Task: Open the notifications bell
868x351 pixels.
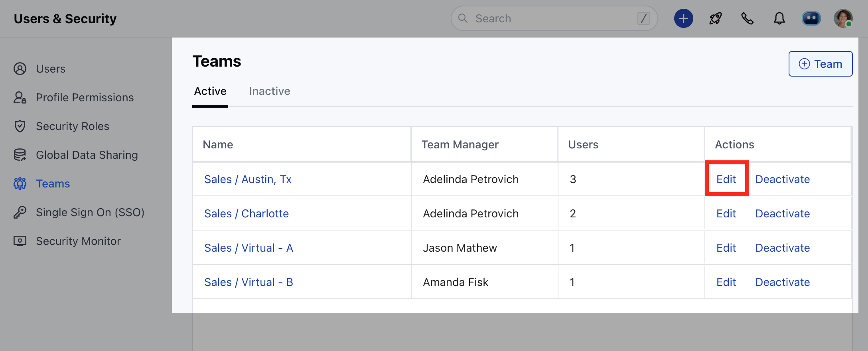Action: click(x=779, y=19)
